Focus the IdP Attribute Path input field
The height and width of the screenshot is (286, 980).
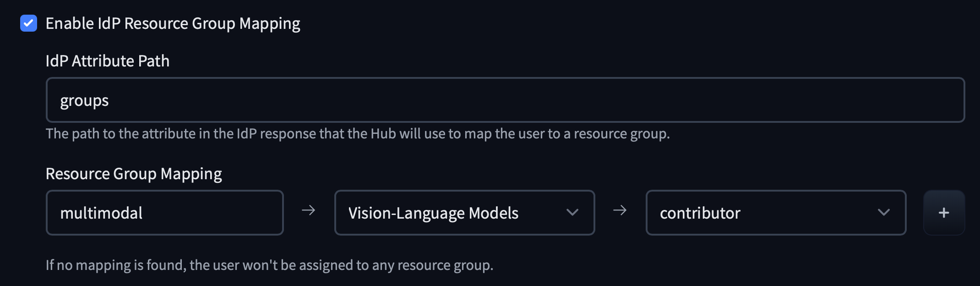click(505, 100)
